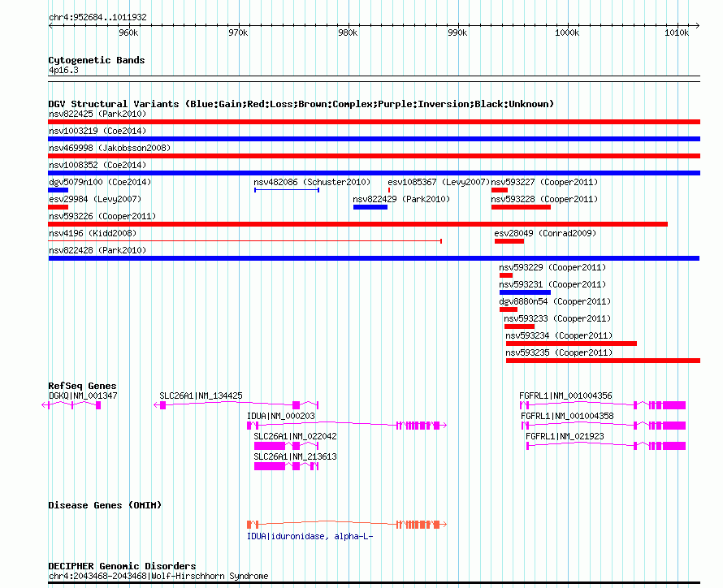The height and width of the screenshot is (588, 723).
Task: Select the IDUA|NM_000203 RefSeq gene label
Action: (281, 416)
